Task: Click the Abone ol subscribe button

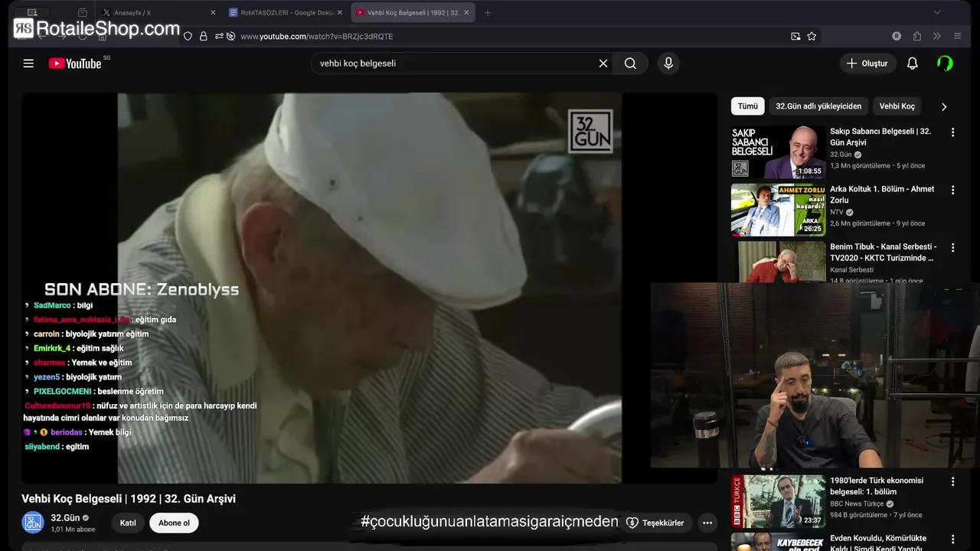Action: 174,523
